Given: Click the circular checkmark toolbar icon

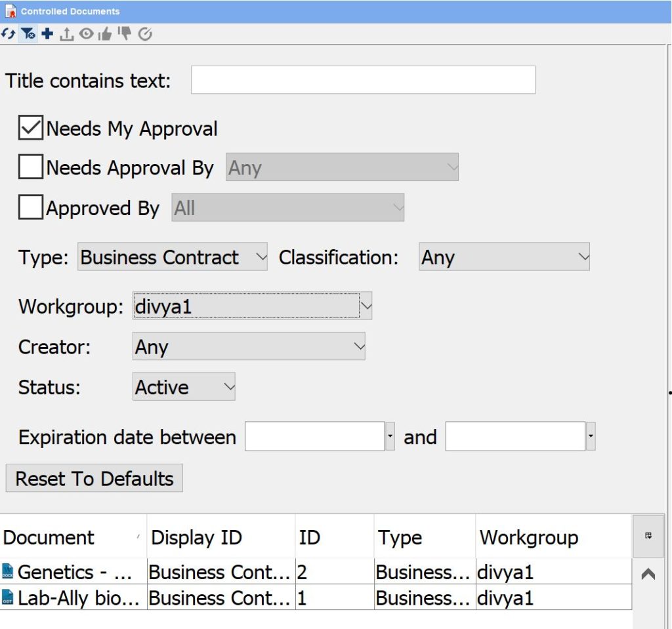Looking at the screenshot, I should pos(145,34).
